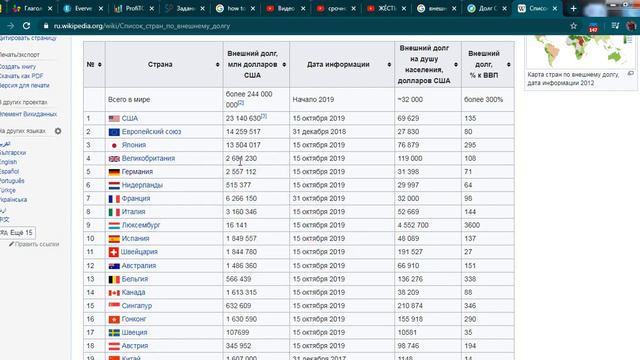Click the address bar URL field
This screenshot has height=360, width=640.
[x=302, y=26]
